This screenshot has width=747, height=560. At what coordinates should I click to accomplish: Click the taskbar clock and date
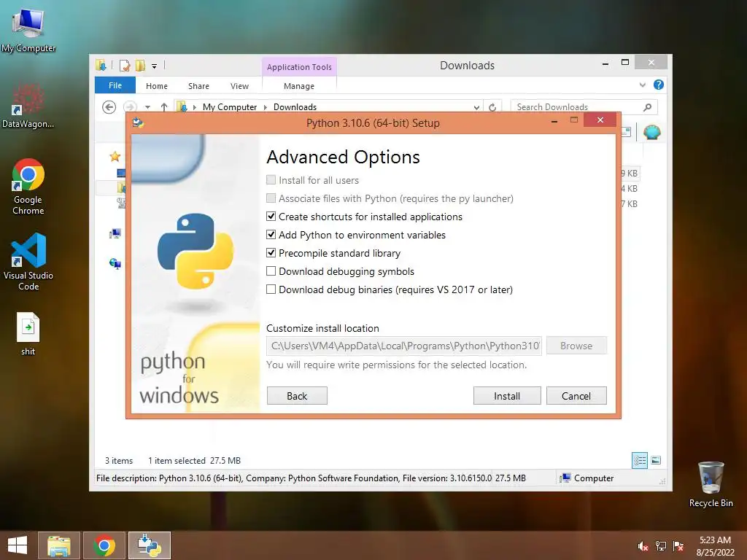click(715, 546)
